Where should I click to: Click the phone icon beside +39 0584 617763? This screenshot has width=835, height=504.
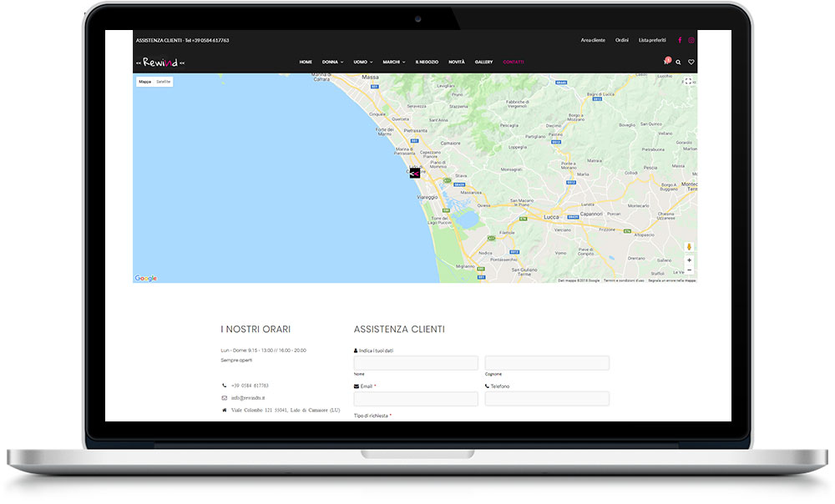click(224, 386)
